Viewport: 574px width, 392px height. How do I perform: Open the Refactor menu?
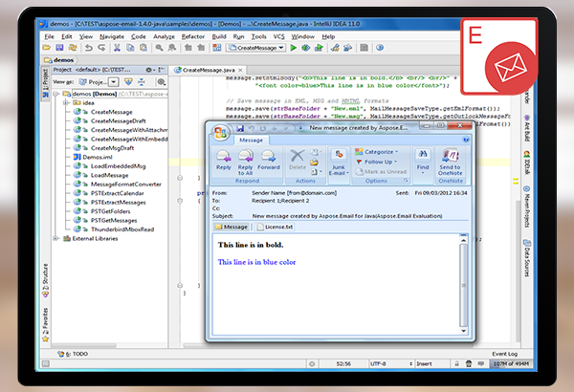click(193, 36)
